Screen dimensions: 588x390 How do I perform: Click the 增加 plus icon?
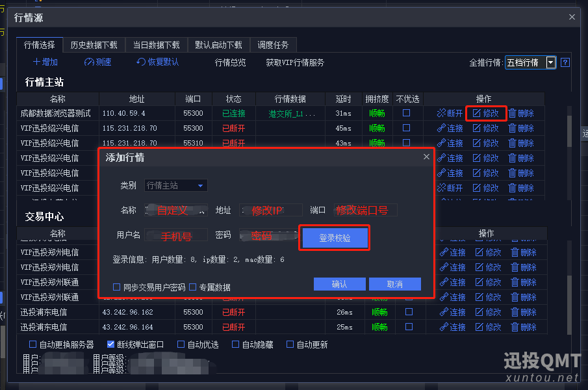(37, 62)
